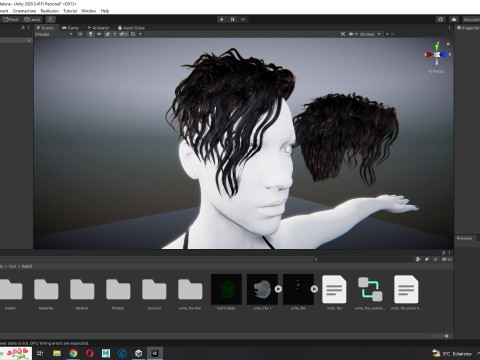Click the green Y axis of the orientation gizmo

pyautogui.click(x=437, y=47)
